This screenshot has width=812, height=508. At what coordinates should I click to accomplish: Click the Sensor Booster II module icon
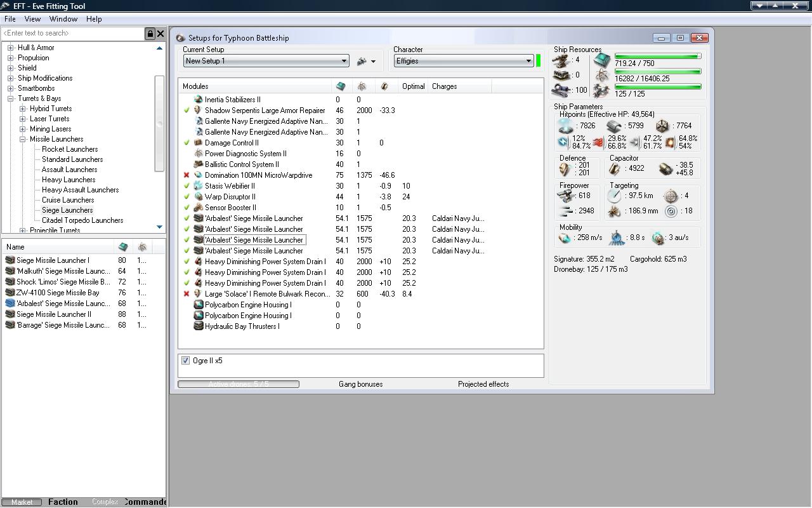(x=198, y=208)
